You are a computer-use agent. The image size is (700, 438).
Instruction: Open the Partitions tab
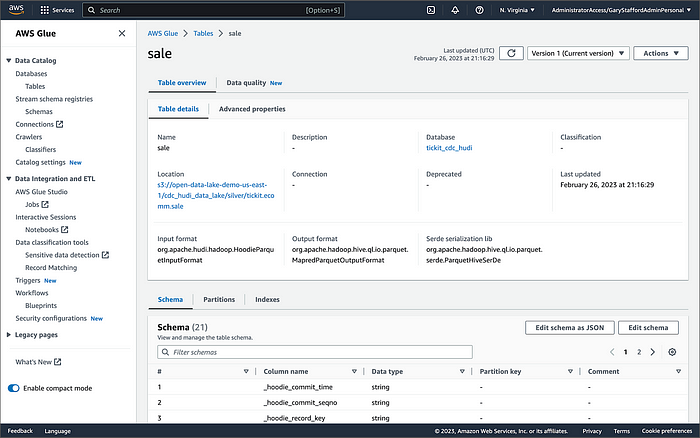219,299
